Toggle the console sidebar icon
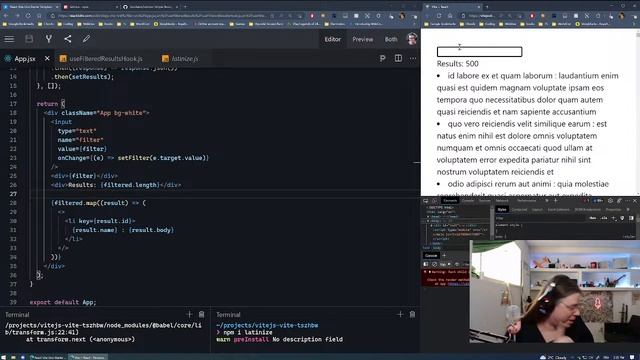Viewport: 640px width, 360px height. pos(426,264)
